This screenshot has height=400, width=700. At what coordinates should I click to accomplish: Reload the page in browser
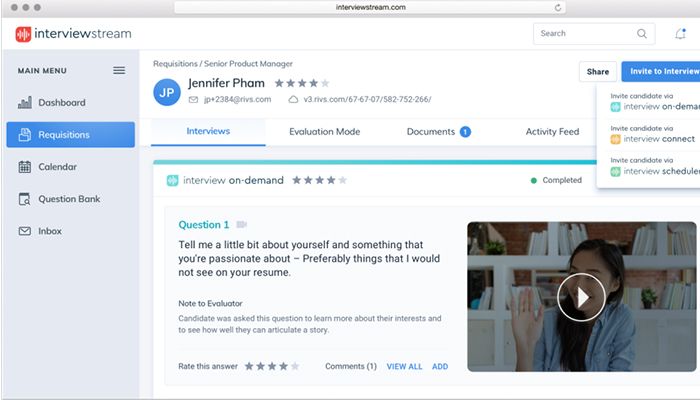558,8
